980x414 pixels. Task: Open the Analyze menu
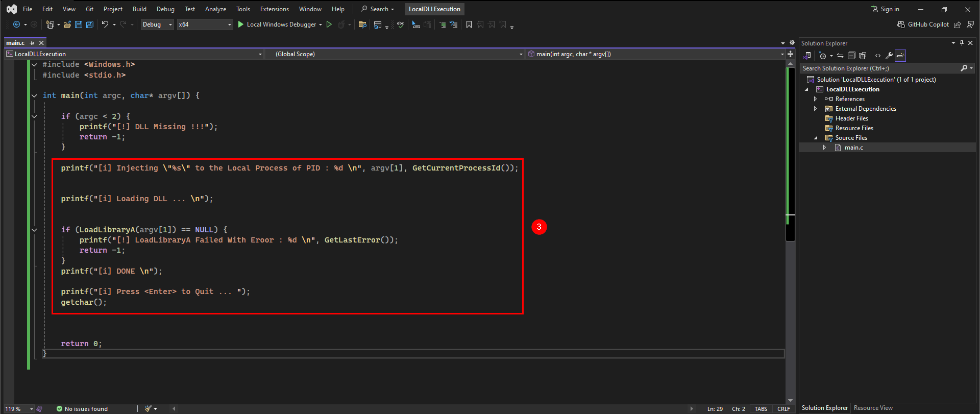[215, 9]
